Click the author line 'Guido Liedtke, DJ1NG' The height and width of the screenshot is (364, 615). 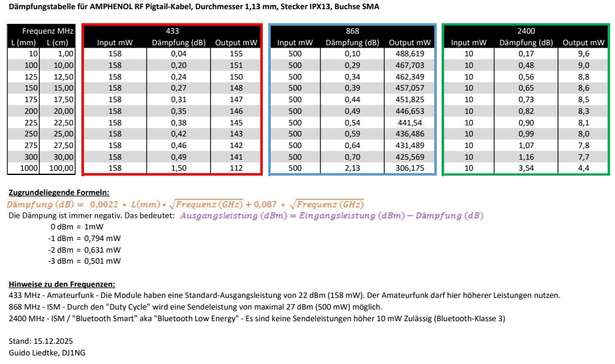(x=47, y=352)
